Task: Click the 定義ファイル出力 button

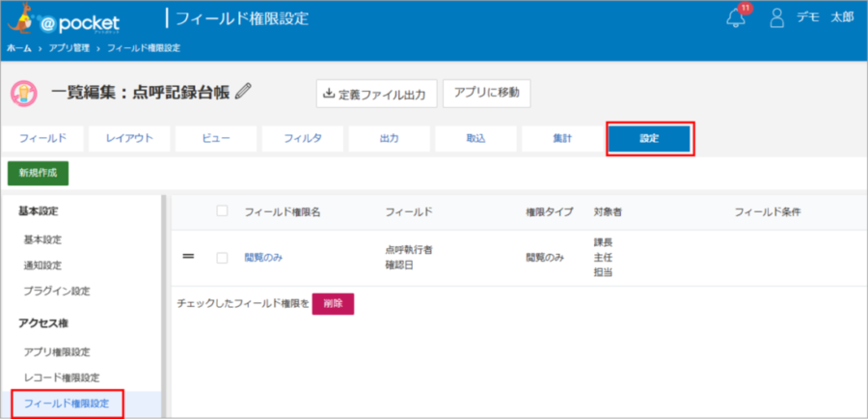Action: point(376,94)
